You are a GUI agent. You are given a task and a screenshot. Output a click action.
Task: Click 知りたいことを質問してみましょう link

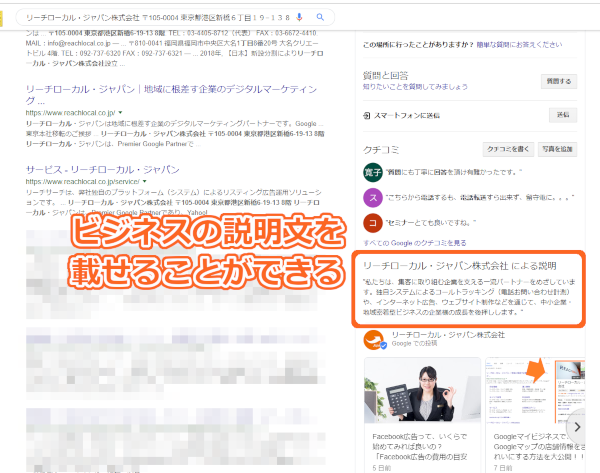tap(415, 87)
